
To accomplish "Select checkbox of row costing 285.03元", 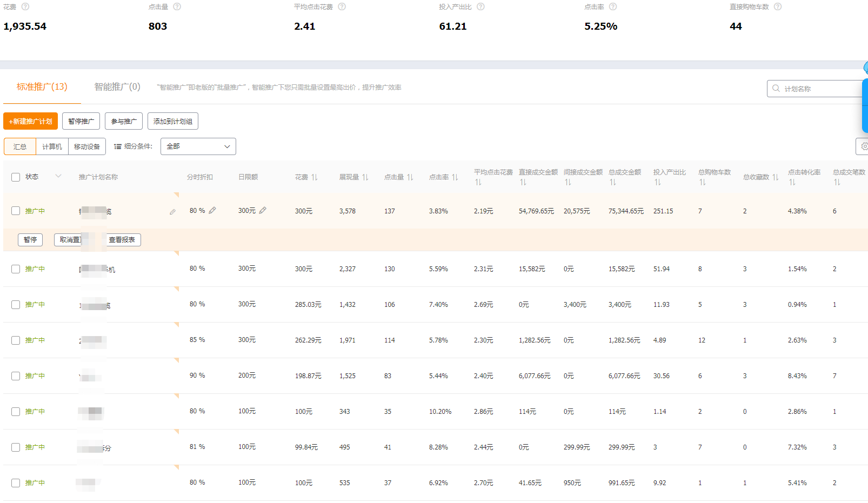I will (16, 305).
